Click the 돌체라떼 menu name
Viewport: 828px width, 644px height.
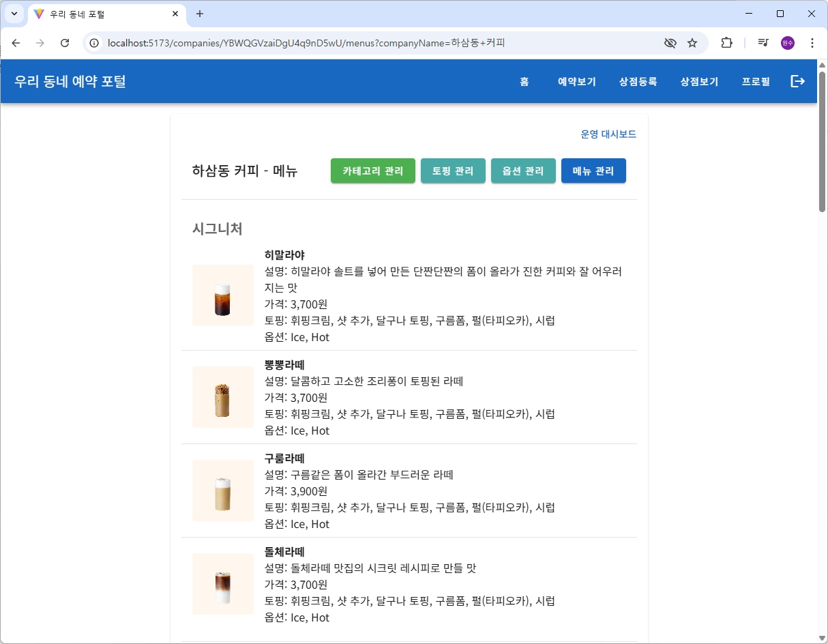coord(284,552)
